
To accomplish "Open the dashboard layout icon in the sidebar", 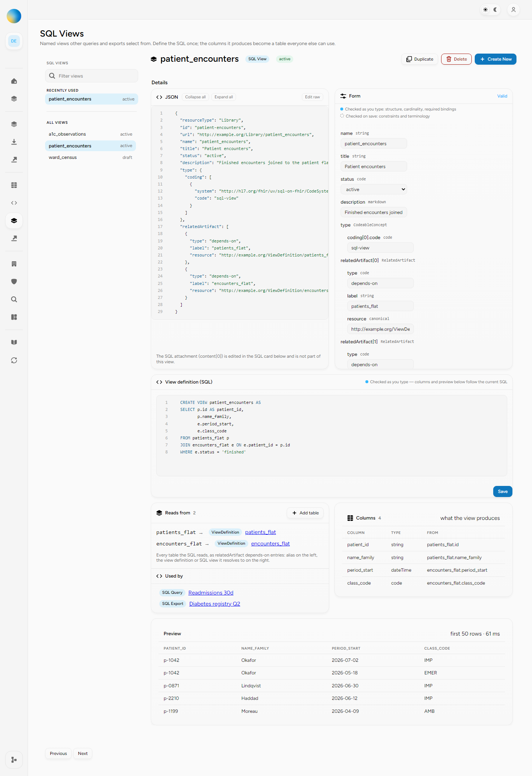I will click(14, 317).
